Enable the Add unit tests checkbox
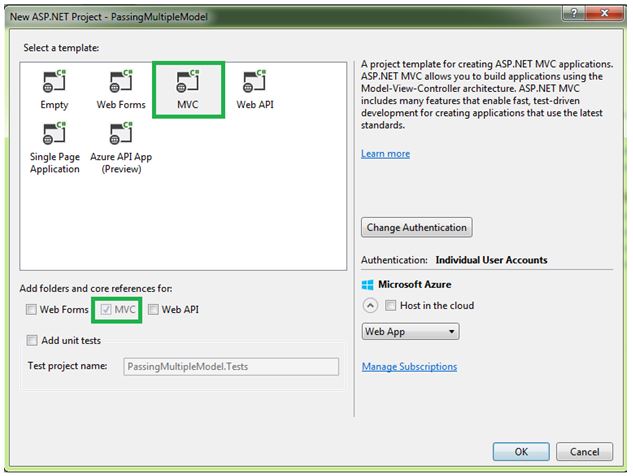Viewport: 633px width, 476px height. click(x=32, y=340)
